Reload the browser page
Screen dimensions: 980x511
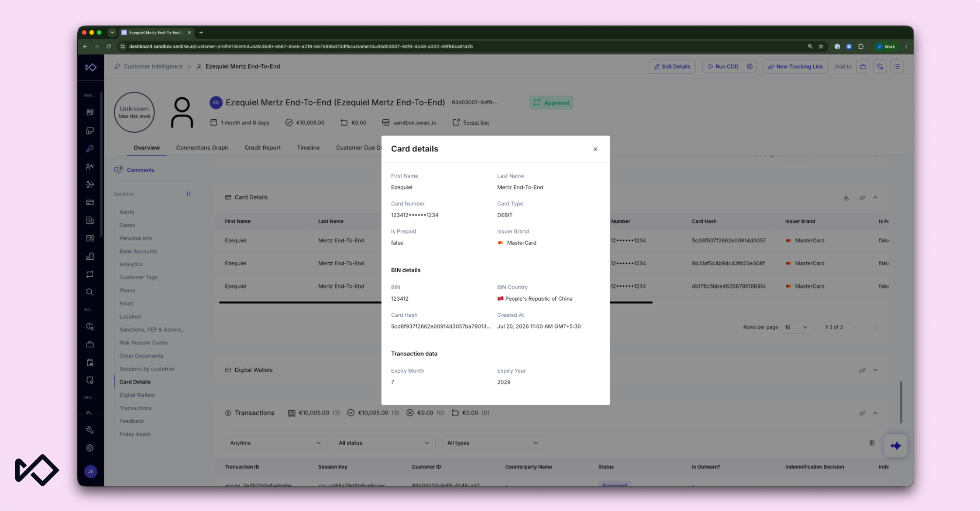click(x=109, y=46)
